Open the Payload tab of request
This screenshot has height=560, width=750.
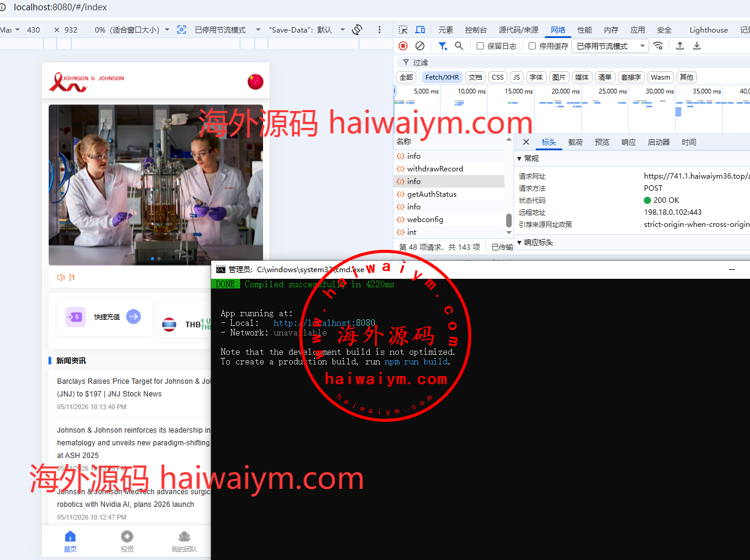[576, 142]
